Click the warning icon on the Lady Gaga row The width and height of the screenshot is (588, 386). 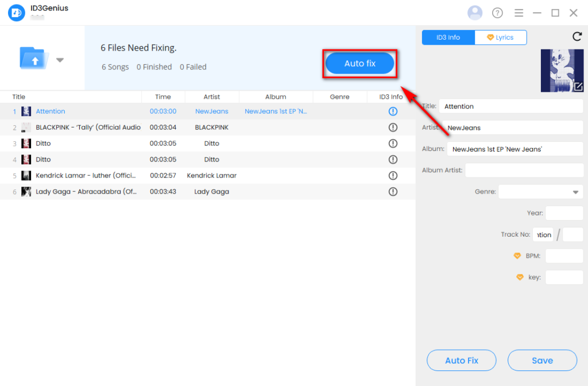pos(393,191)
